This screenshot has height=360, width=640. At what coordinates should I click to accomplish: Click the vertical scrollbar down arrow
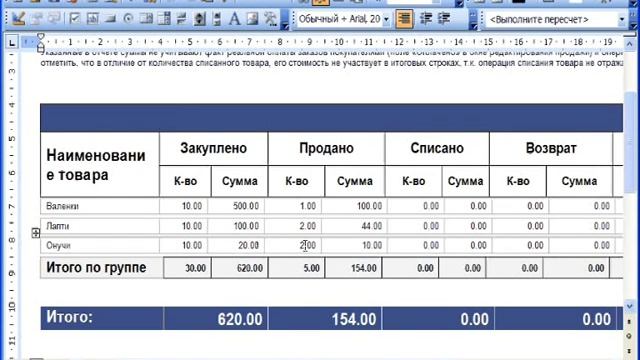(630, 306)
